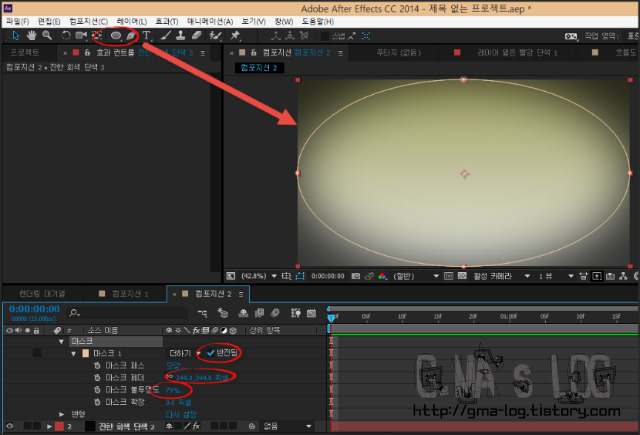Open the 1 뷰 layout dropdown
This screenshot has width=640, height=435.
(x=556, y=276)
